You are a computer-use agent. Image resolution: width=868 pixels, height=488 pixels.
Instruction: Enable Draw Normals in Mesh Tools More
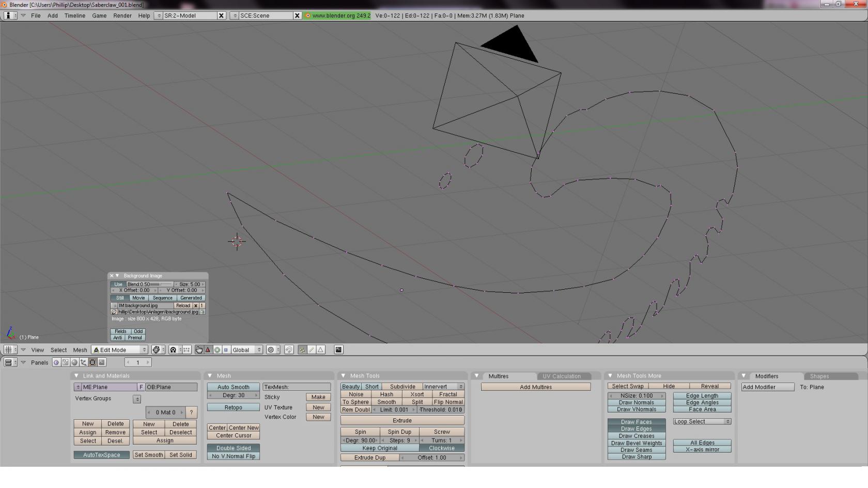(636, 403)
